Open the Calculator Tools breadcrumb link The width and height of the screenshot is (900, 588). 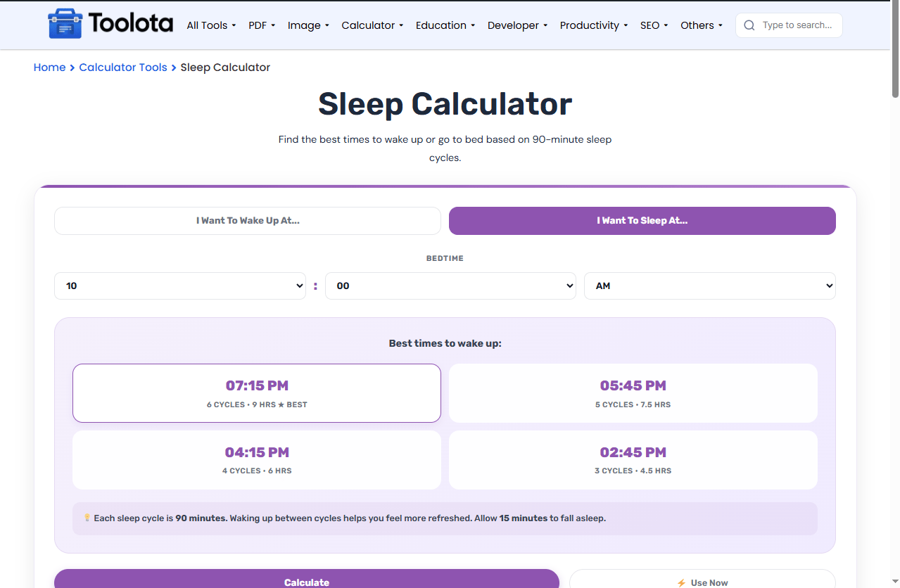[x=123, y=68]
